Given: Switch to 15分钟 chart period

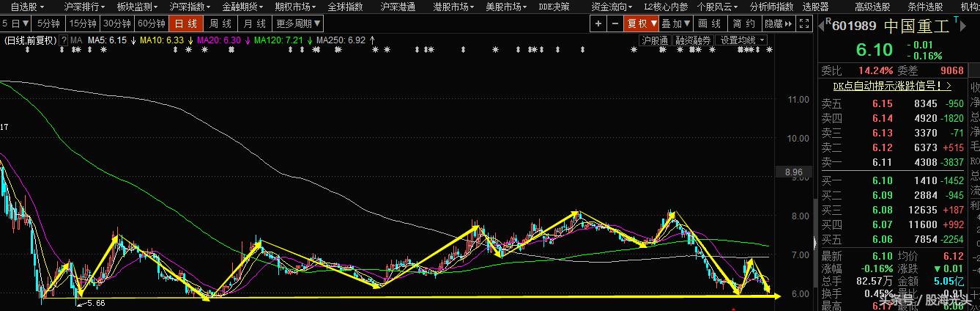Looking at the screenshot, I should tap(82, 23).
